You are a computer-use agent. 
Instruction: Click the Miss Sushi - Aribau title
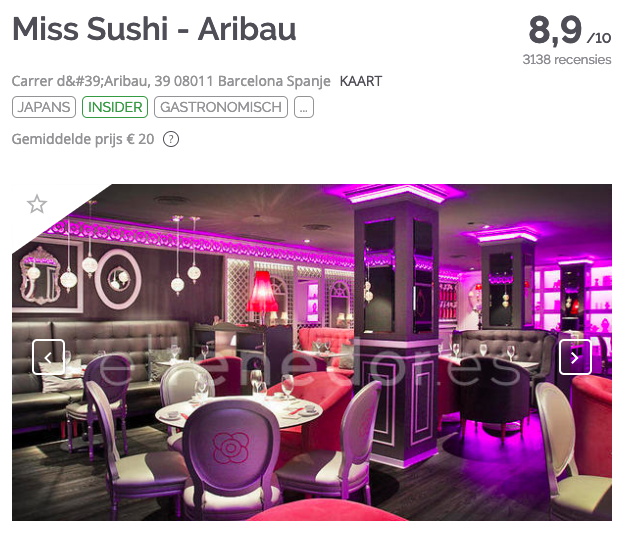pyautogui.click(x=154, y=29)
